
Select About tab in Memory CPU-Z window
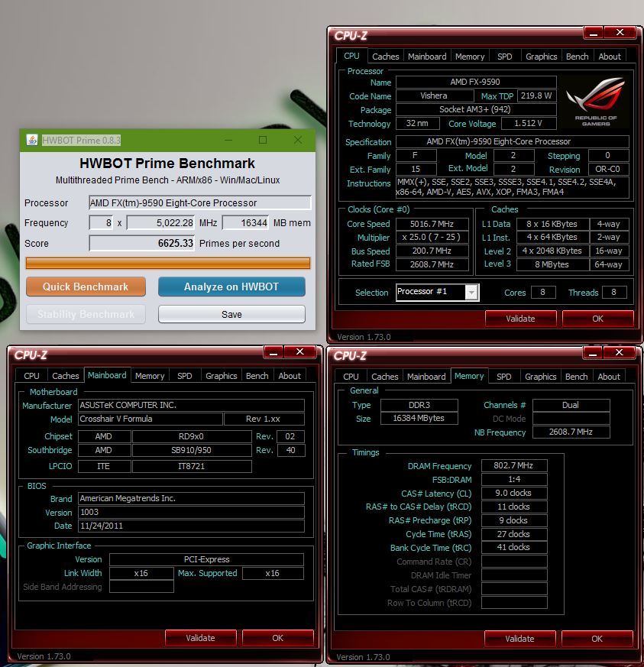coord(609,377)
